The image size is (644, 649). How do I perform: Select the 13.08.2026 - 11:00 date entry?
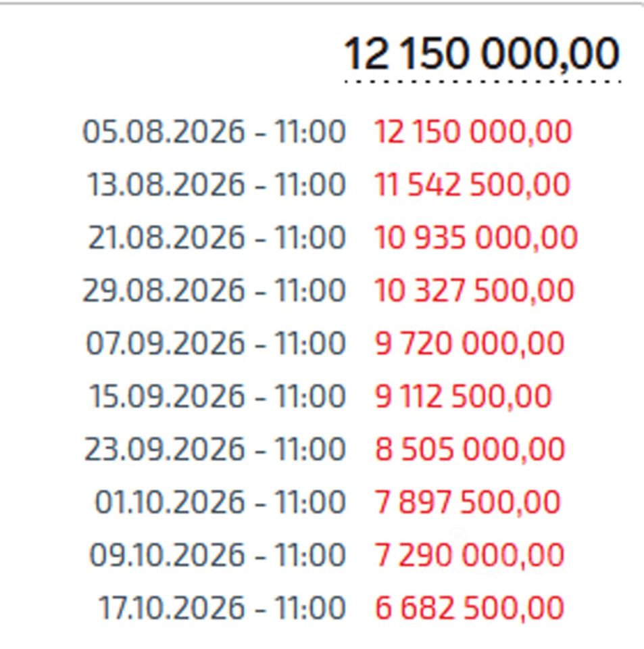216,185
